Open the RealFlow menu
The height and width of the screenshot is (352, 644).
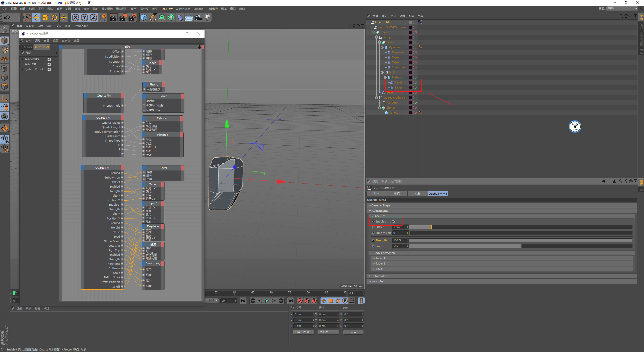pyautogui.click(x=167, y=9)
